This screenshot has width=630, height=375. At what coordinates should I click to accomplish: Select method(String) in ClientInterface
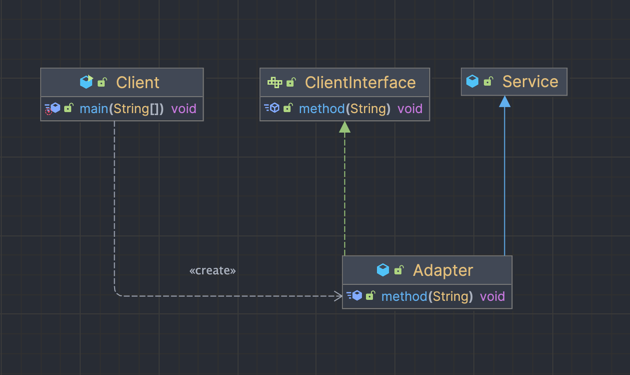344,109
